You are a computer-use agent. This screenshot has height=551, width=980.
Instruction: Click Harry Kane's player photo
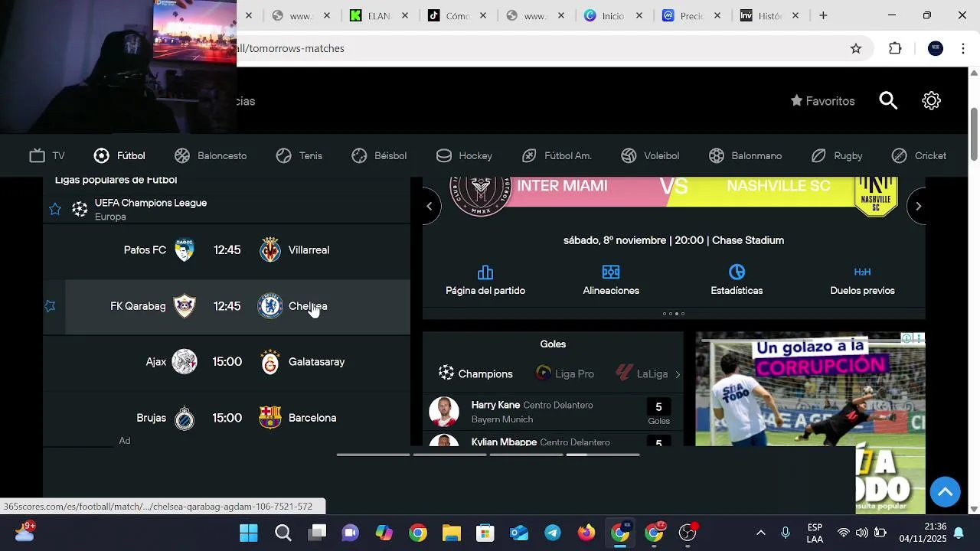point(444,412)
